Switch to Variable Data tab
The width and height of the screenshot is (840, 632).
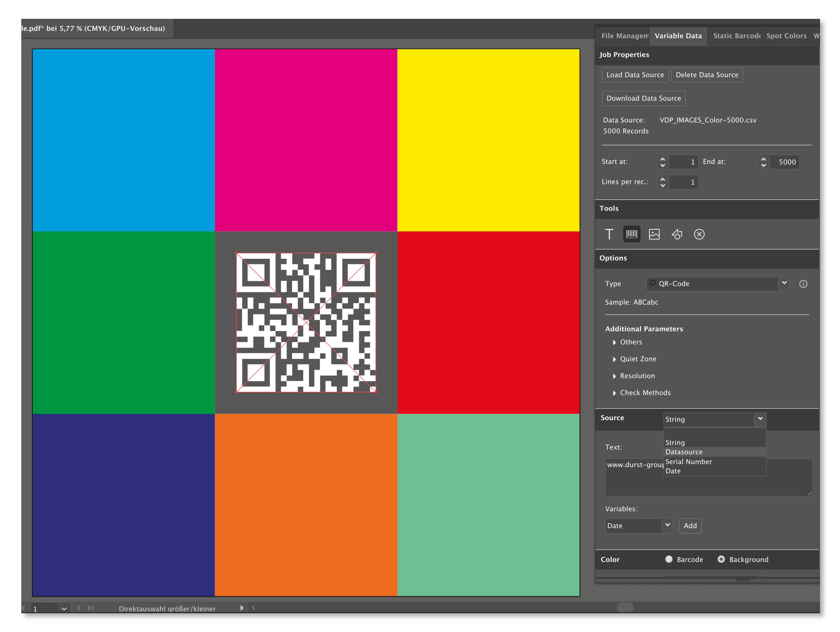(678, 36)
